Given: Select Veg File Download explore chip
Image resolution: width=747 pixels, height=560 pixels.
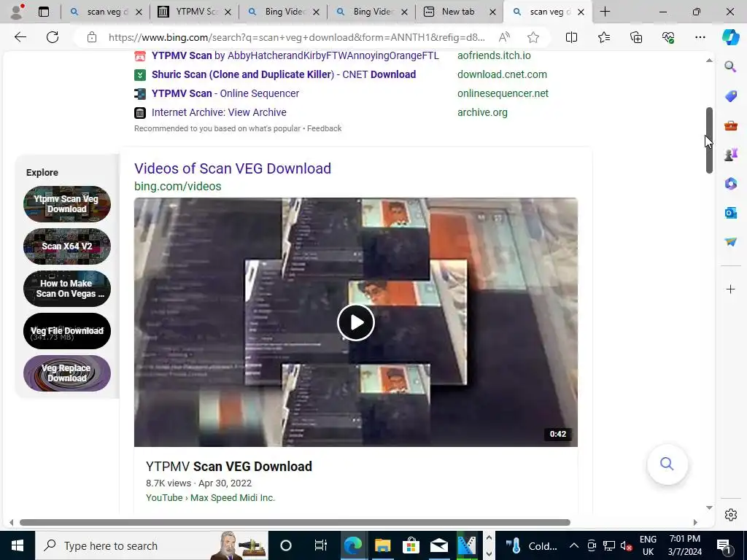Looking at the screenshot, I should 66,331.
